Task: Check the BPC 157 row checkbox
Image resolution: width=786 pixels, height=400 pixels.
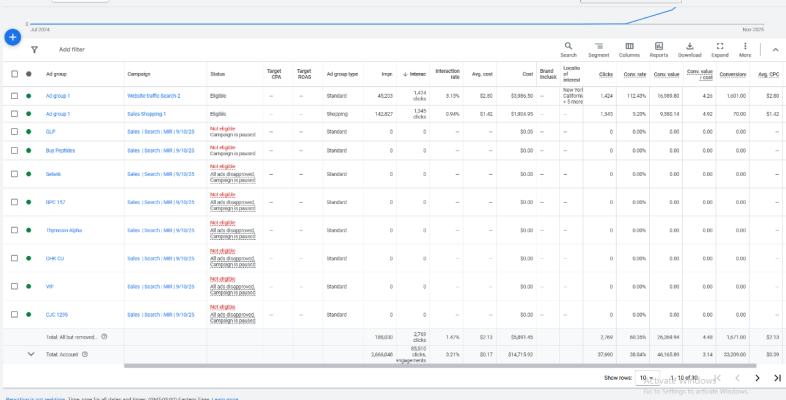Action: [15, 202]
